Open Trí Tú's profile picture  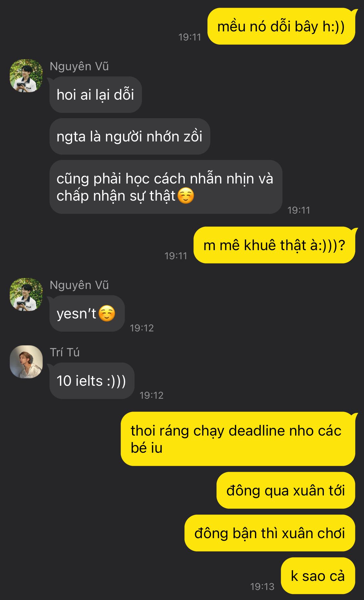26,361
